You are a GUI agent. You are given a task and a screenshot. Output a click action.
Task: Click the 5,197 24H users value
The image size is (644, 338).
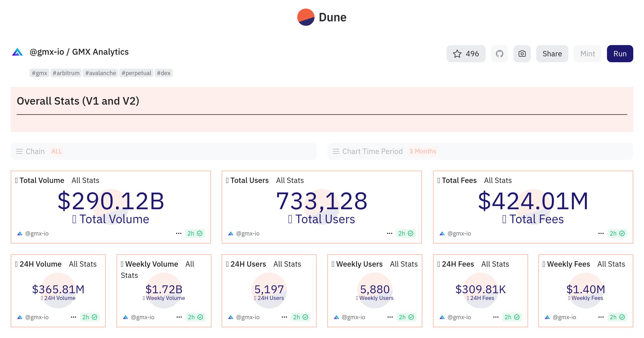269,289
